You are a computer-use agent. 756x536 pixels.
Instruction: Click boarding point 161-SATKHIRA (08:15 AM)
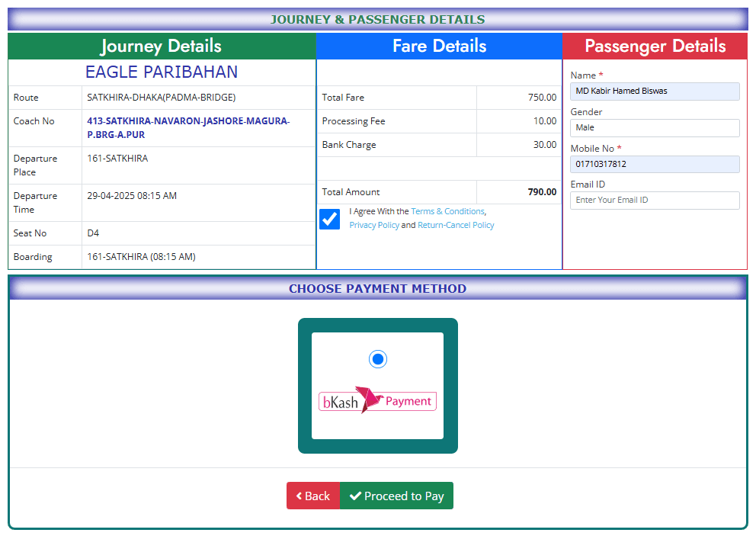tap(141, 257)
